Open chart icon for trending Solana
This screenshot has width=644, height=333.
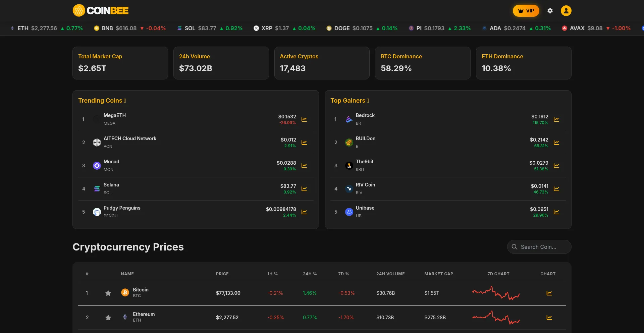click(x=304, y=189)
